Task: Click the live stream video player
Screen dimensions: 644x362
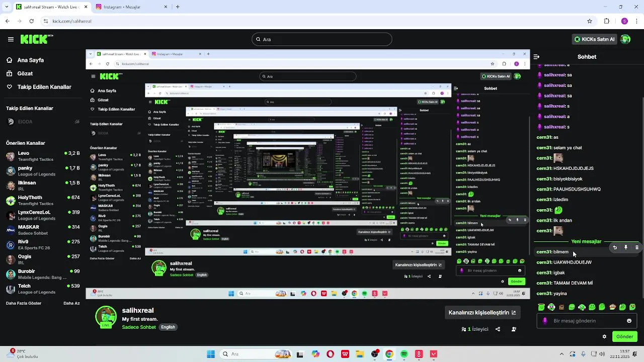Action: (x=308, y=174)
